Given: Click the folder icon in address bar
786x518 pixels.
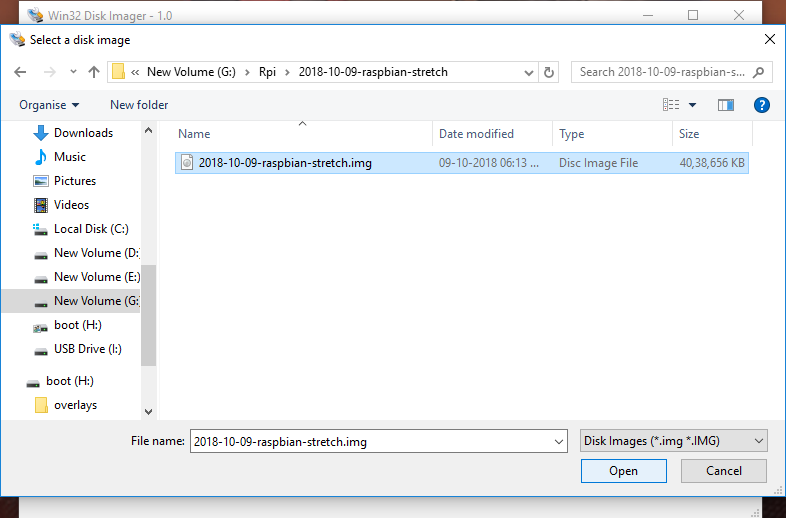Looking at the screenshot, I should pyautogui.click(x=118, y=72).
